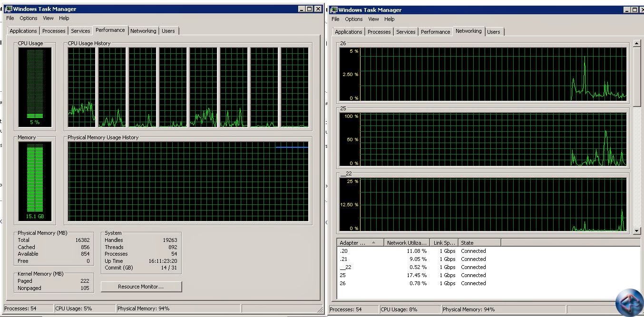Click first CPU core history graph

[81, 87]
